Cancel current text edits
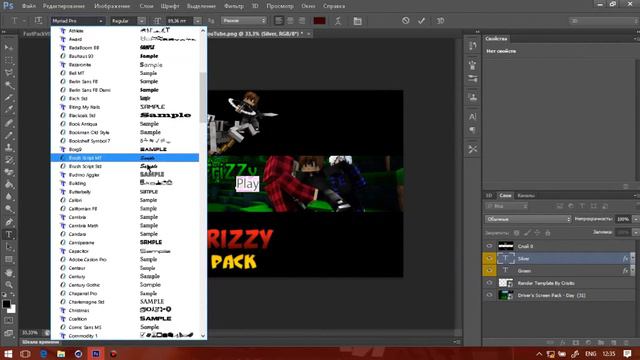This screenshot has width=640, height=360. pyautogui.click(x=405, y=20)
